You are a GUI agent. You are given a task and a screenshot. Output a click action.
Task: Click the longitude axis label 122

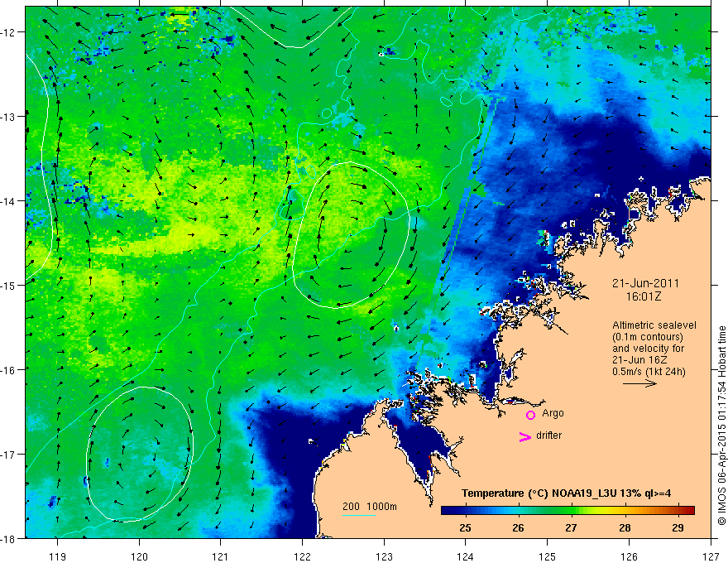(302, 556)
